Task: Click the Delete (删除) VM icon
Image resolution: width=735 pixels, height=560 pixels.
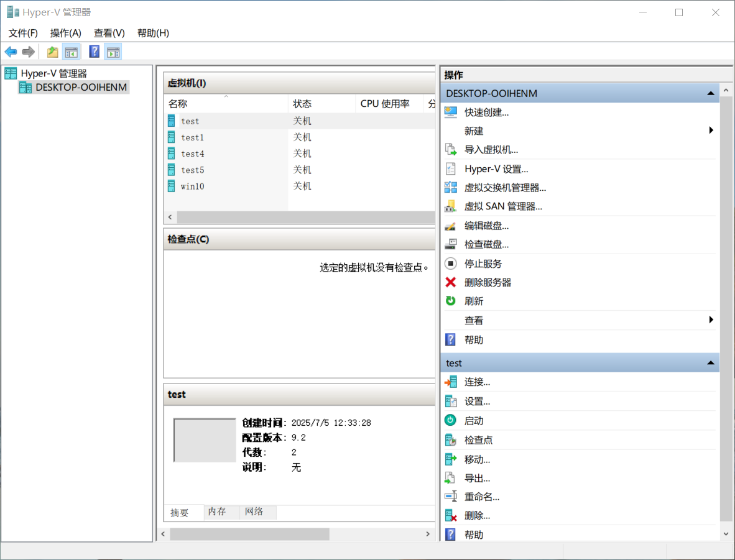Action: click(451, 515)
